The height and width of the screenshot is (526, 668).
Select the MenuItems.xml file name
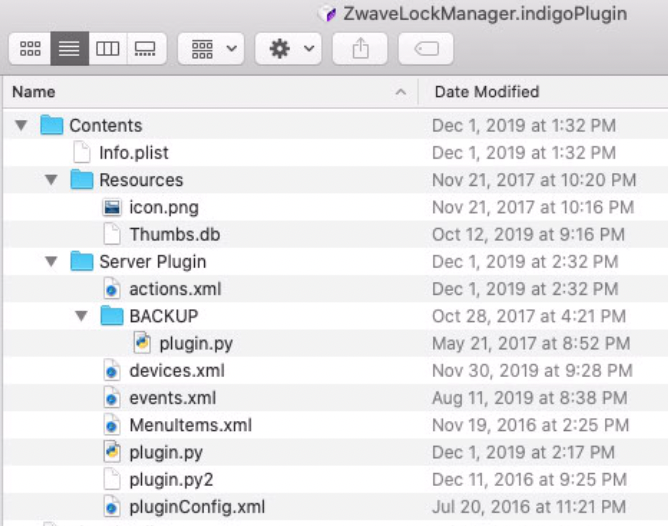tap(190, 425)
